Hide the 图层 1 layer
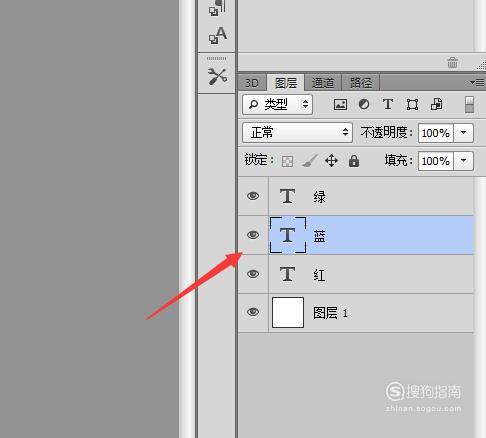 (253, 312)
